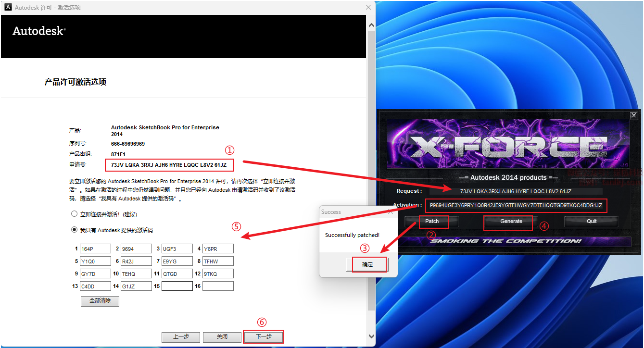Click activation code field 12 containing 9TKQ
Viewport: 644px width, 348px height.
[x=218, y=273]
